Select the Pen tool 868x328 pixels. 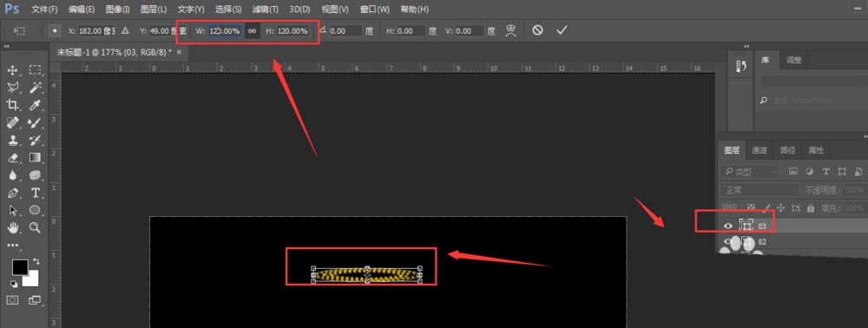click(12, 193)
